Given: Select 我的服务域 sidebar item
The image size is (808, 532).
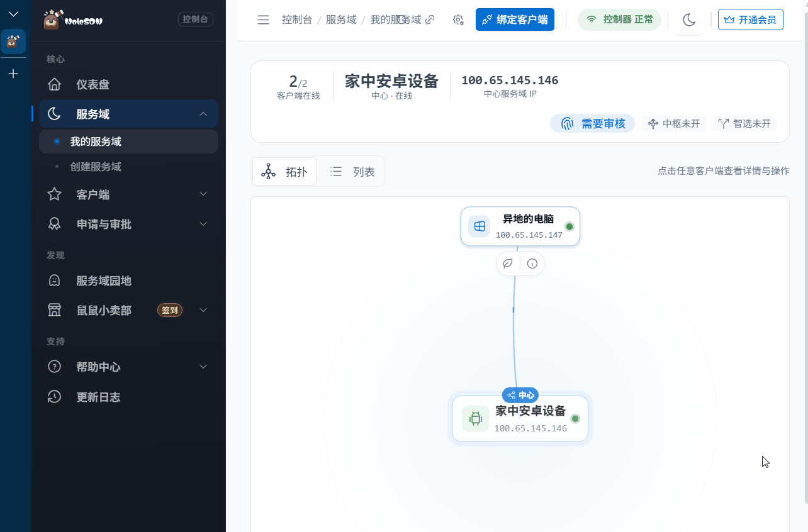Looking at the screenshot, I should coord(128,141).
